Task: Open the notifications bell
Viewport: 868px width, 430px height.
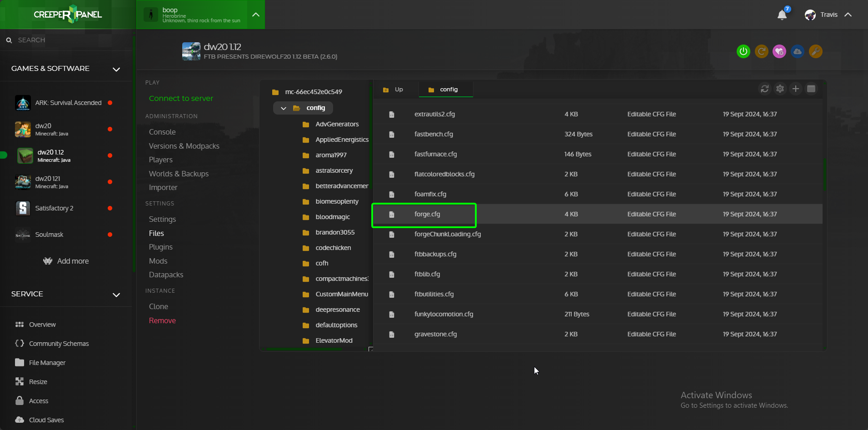Action: point(782,15)
